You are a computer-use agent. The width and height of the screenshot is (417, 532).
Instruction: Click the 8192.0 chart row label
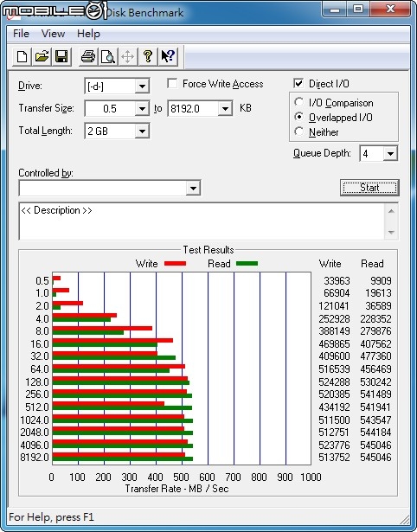click(x=35, y=458)
